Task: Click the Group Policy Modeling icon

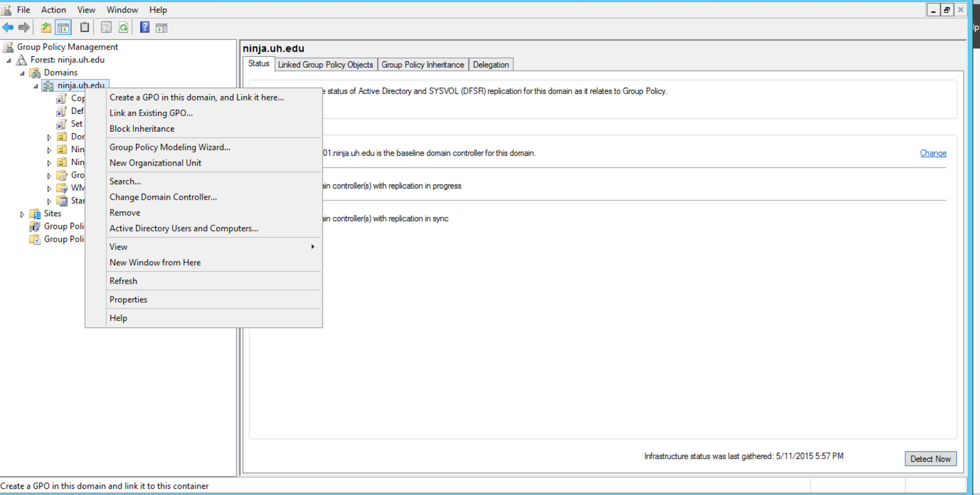Action: [x=35, y=227]
